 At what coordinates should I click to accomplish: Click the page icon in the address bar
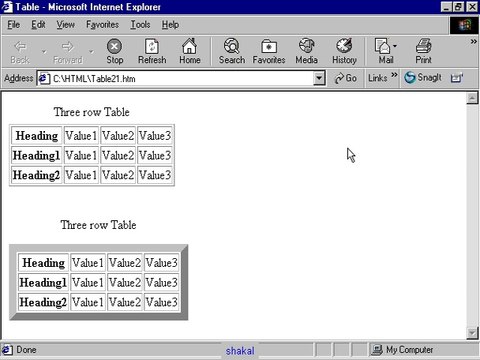[x=44, y=79]
